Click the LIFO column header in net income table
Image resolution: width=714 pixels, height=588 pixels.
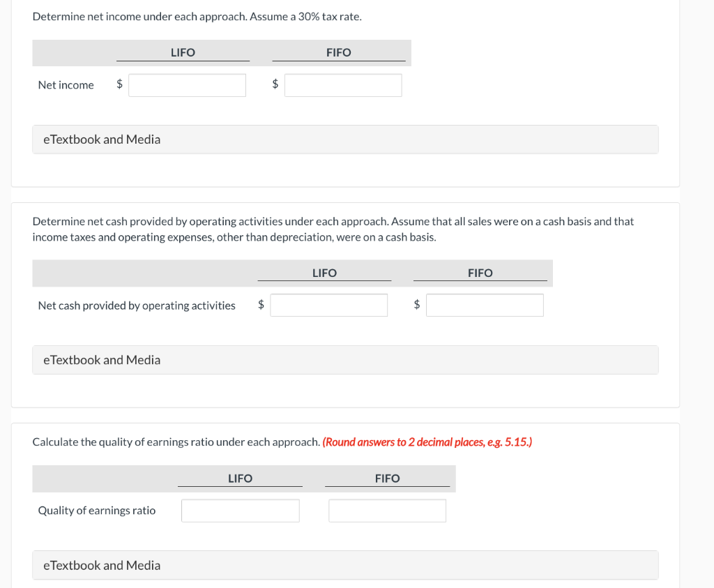[x=183, y=52]
